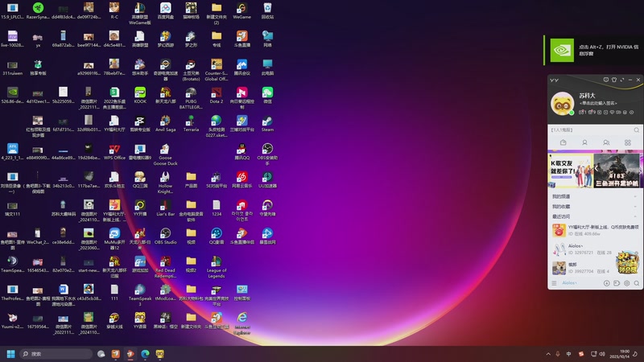Click the NVIDIA overlay notification

click(x=593, y=50)
